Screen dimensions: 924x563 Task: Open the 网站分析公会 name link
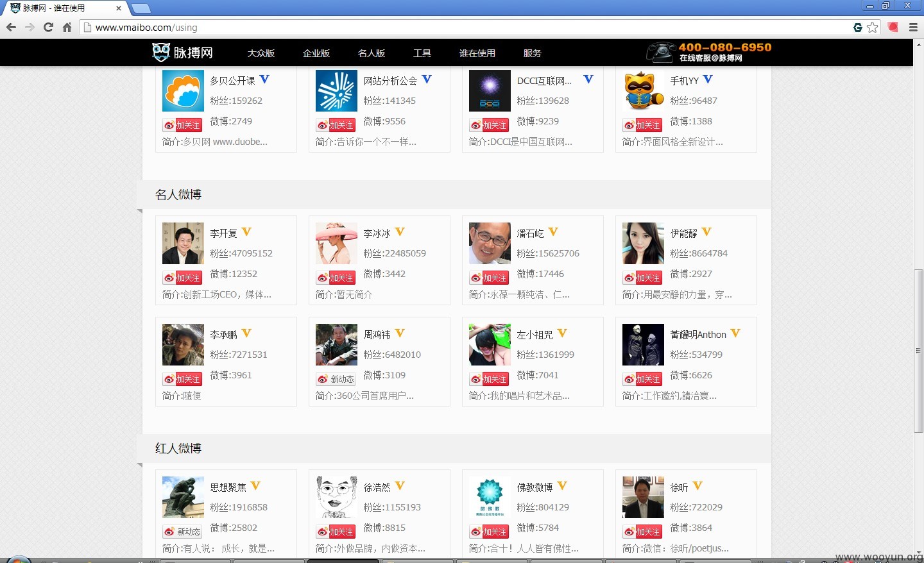click(390, 81)
